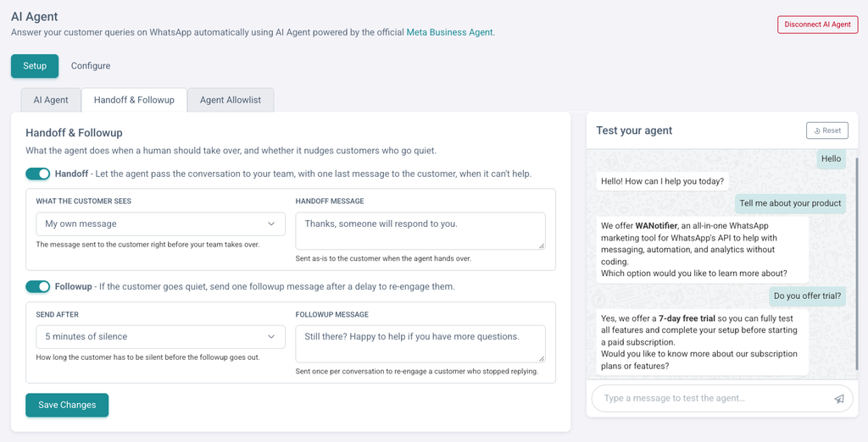Turn off the Followup toggle
The width and height of the screenshot is (868, 442).
click(37, 286)
